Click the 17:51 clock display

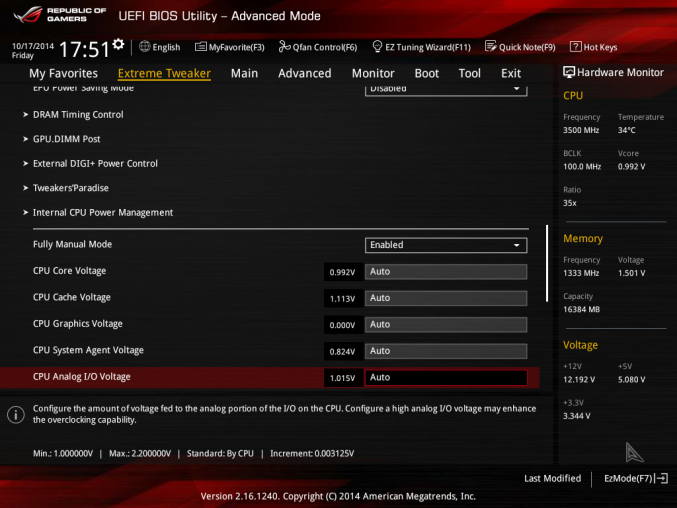(x=85, y=49)
